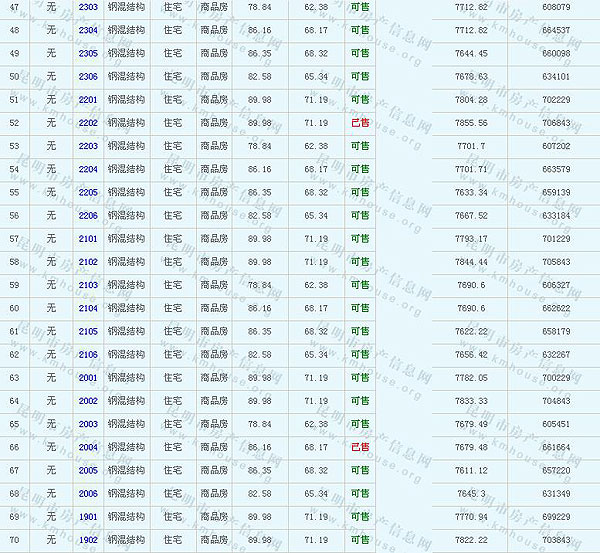This screenshot has width=600, height=553.
Task: Select the 2101 room number
Action: point(88,238)
